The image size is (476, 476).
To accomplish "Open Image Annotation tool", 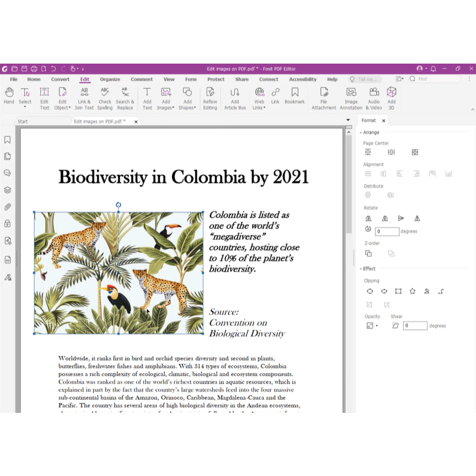I will point(351,98).
